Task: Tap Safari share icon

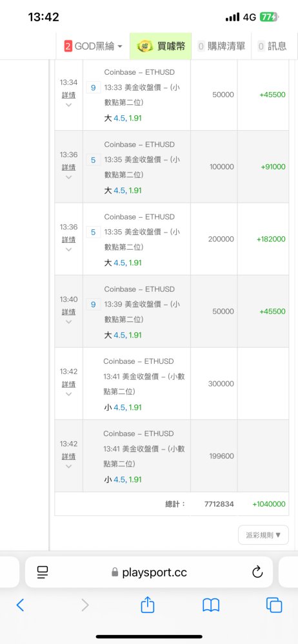Action: (147, 605)
